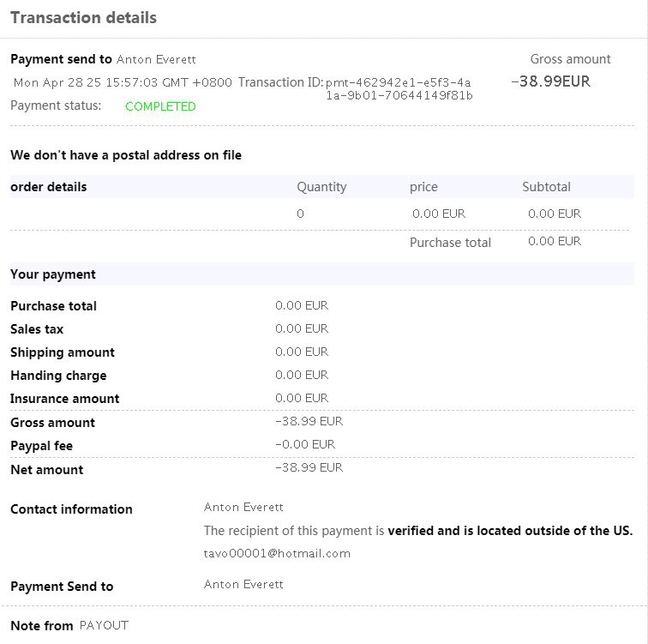This screenshot has width=648, height=644.
Task: Click the Insurance amount label
Action: pyautogui.click(x=65, y=399)
